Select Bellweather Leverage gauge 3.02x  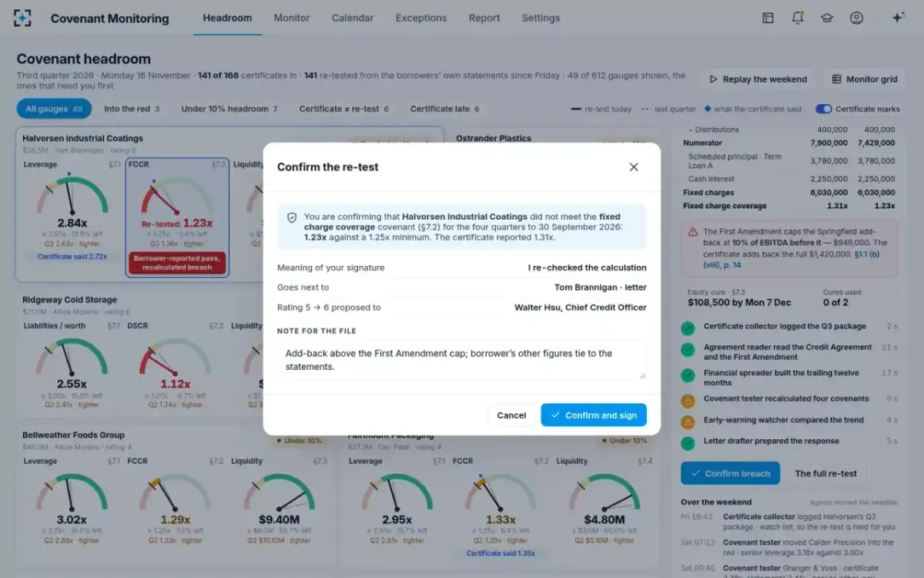[x=72, y=501]
